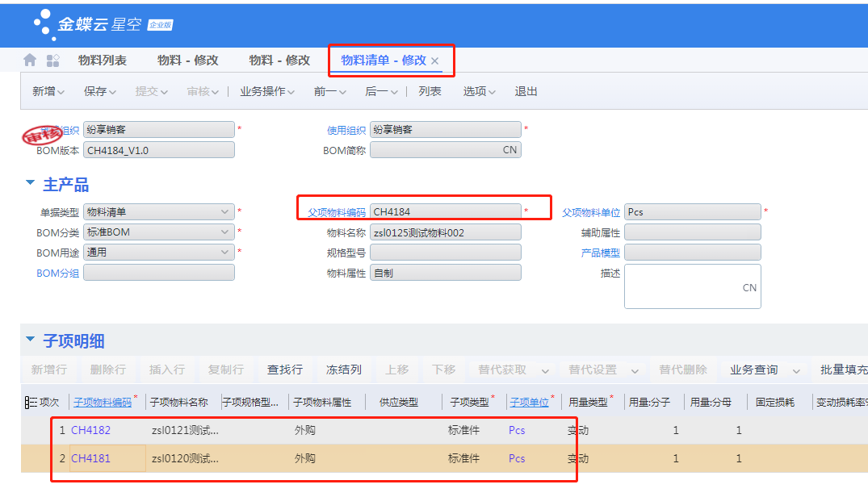Click the 描述 text area

pyautogui.click(x=693, y=286)
